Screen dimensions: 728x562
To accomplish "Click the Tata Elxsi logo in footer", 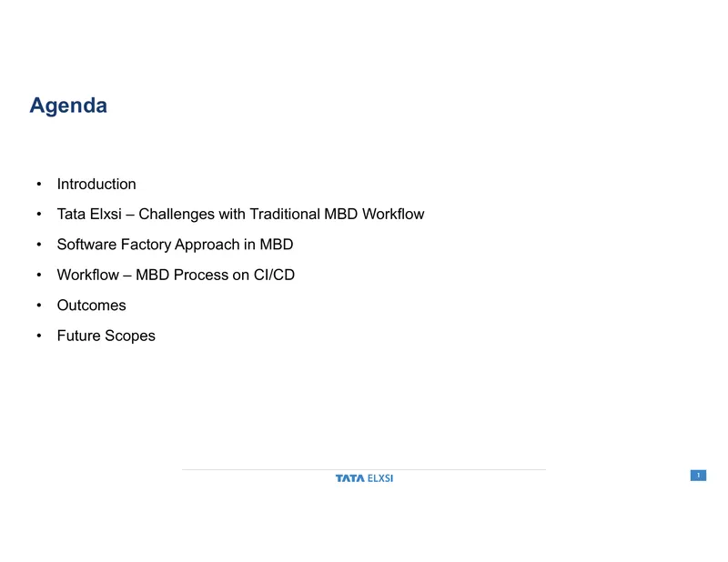I will click(364, 478).
